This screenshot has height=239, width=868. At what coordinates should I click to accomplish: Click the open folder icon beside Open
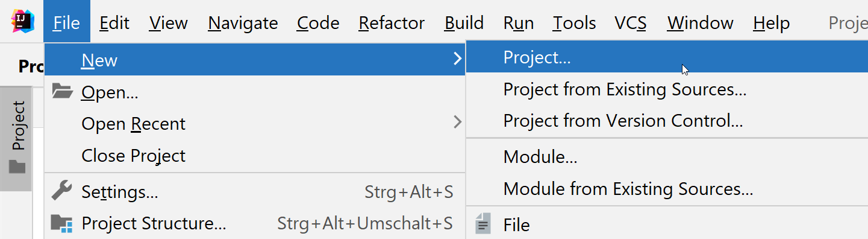click(x=62, y=92)
